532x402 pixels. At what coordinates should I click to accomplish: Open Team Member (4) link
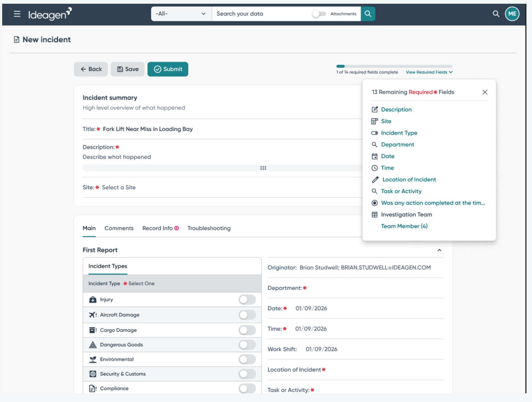click(404, 226)
